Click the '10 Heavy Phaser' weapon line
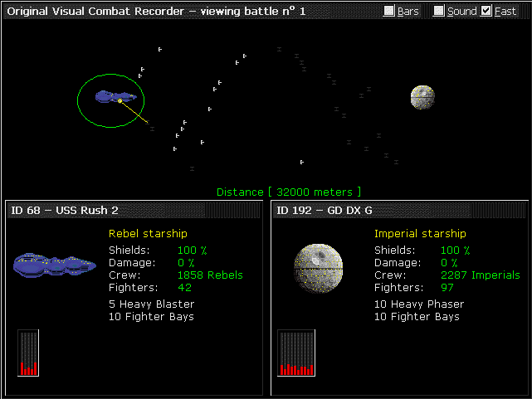The height and width of the screenshot is (399, 532). 419,304
